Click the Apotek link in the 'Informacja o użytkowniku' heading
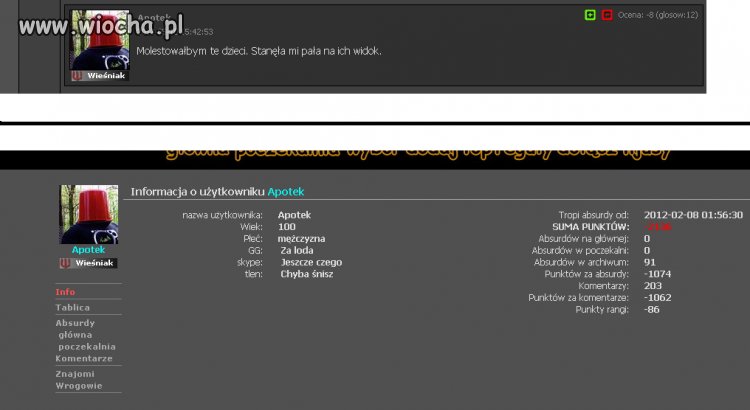750x410 pixels. coord(286,192)
